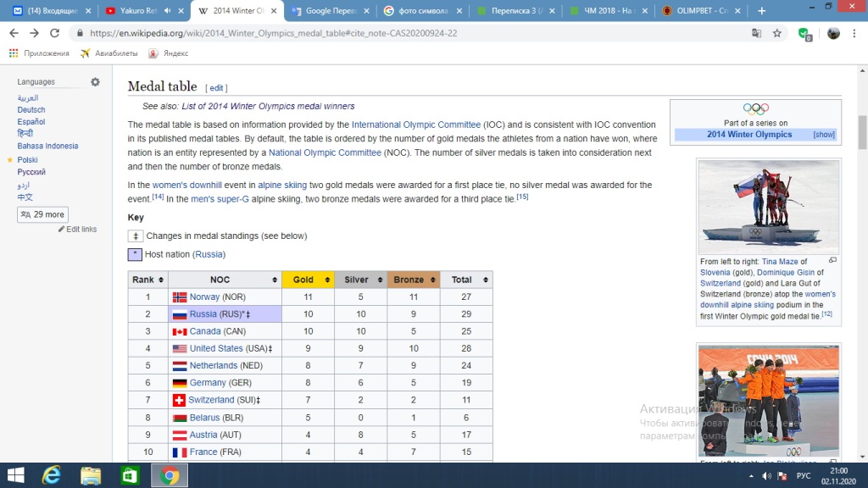Open citation 14 footnote

click(x=158, y=197)
